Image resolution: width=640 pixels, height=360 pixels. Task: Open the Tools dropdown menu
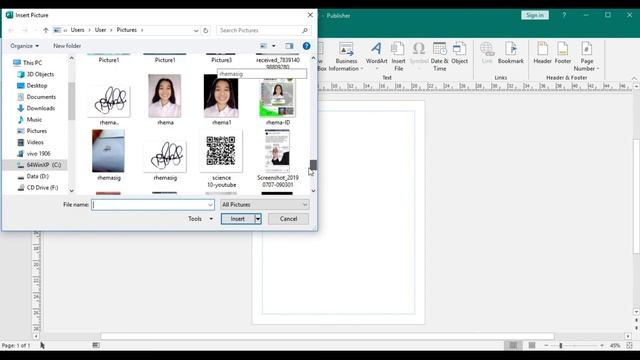(200, 219)
